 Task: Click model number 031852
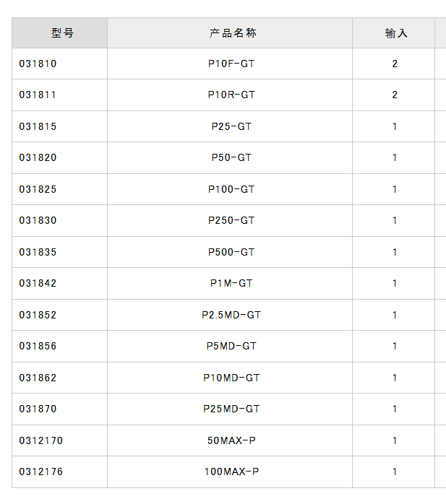click(x=38, y=315)
